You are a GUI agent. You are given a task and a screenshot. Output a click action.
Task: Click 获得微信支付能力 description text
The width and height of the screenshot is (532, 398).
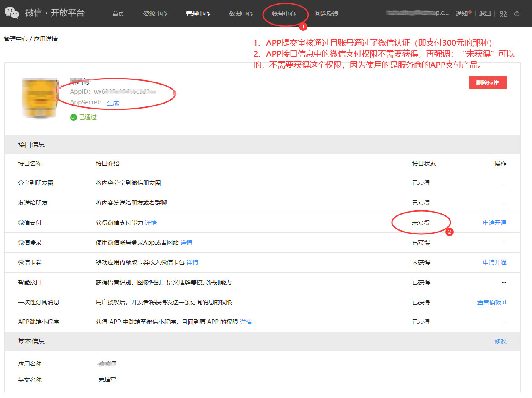point(120,223)
